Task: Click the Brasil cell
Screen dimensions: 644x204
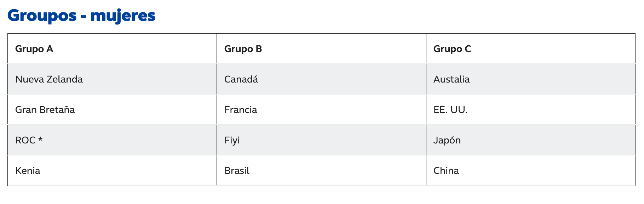Action: point(237,171)
